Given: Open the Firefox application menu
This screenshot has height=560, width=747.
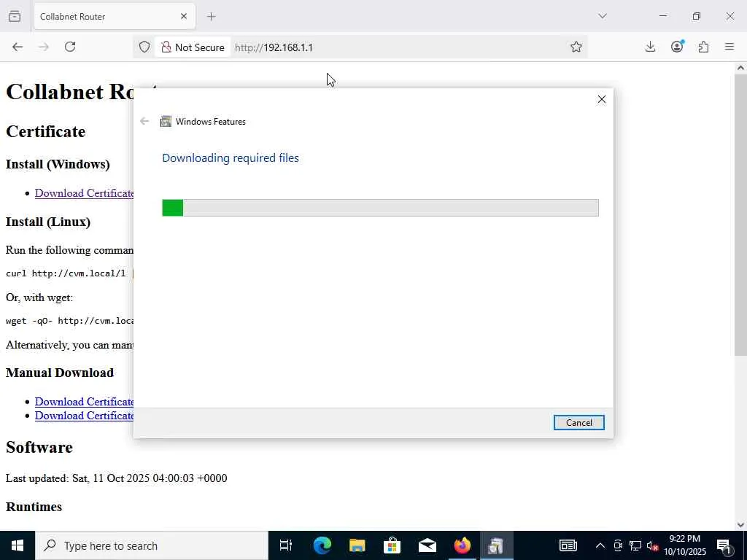Looking at the screenshot, I should point(729,47).
